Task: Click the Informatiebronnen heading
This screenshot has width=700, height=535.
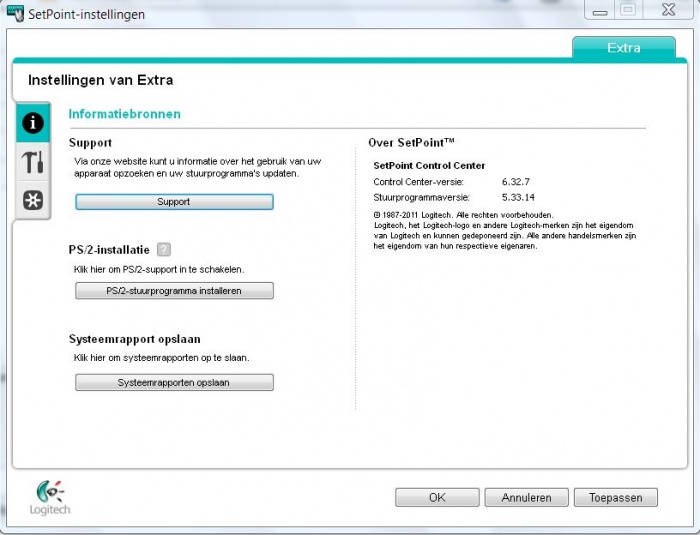Action: click(125, 114)
